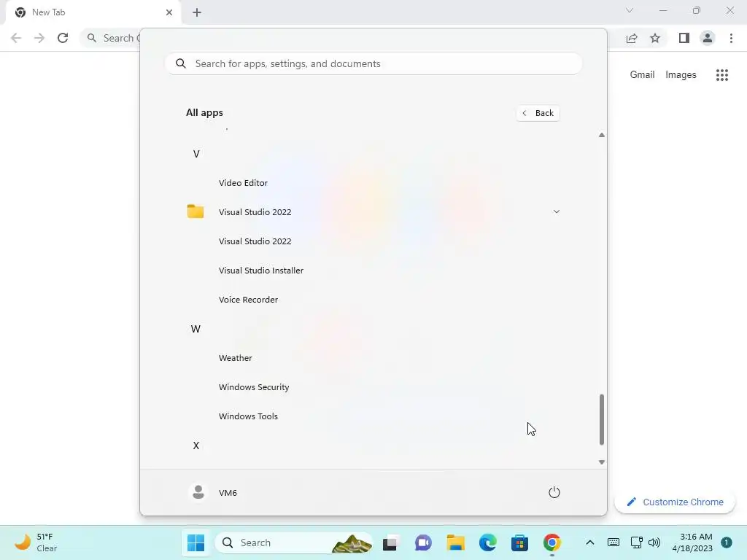The width and height of the screenshot is (747, 560).
Task: Open Windows Tools
Action: click(248, 416)
